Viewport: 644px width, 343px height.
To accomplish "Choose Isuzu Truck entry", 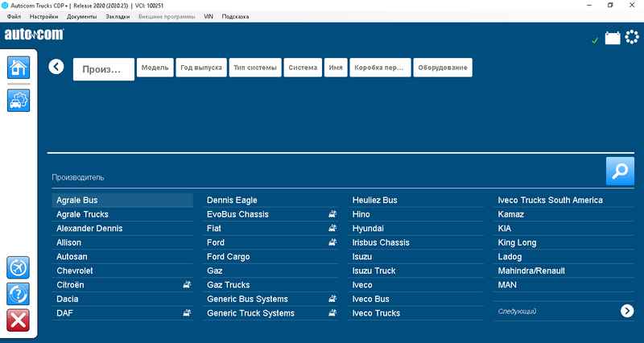I will tap(416, 271).
